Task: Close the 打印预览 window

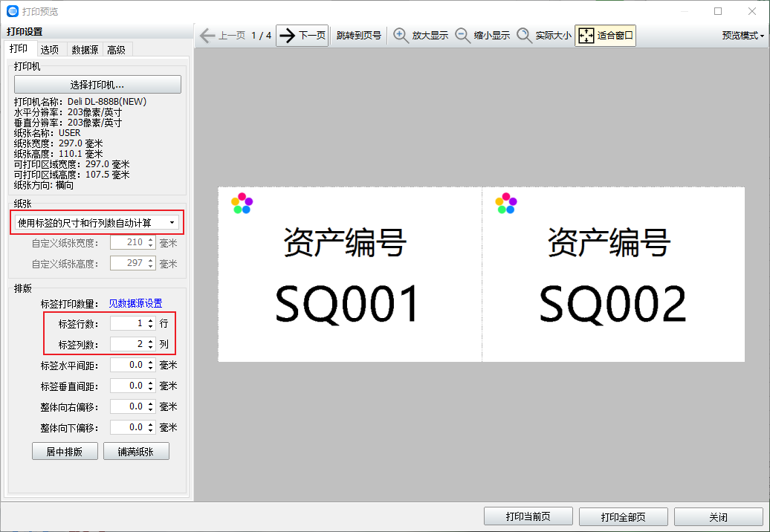Action: click(752, 11)
